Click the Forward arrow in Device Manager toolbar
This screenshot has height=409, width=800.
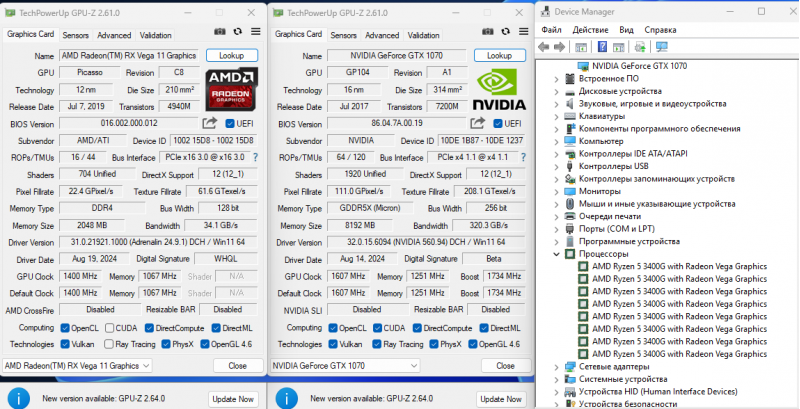coord(560,47)
